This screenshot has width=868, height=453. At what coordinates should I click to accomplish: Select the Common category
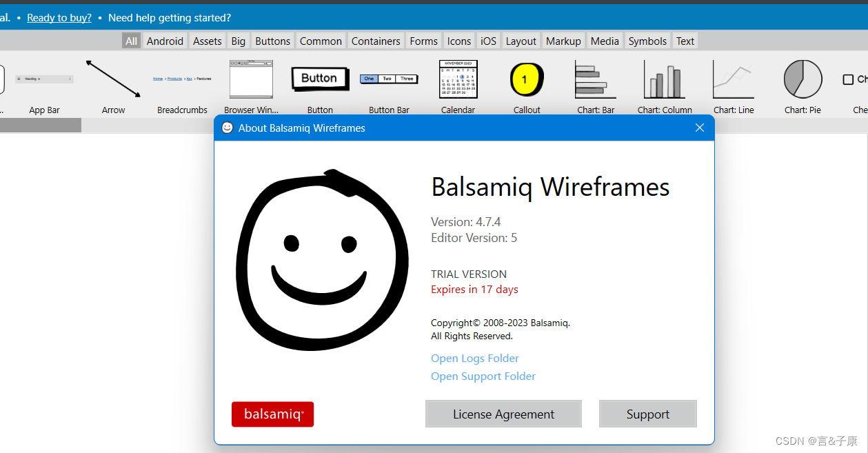point(321,41)
